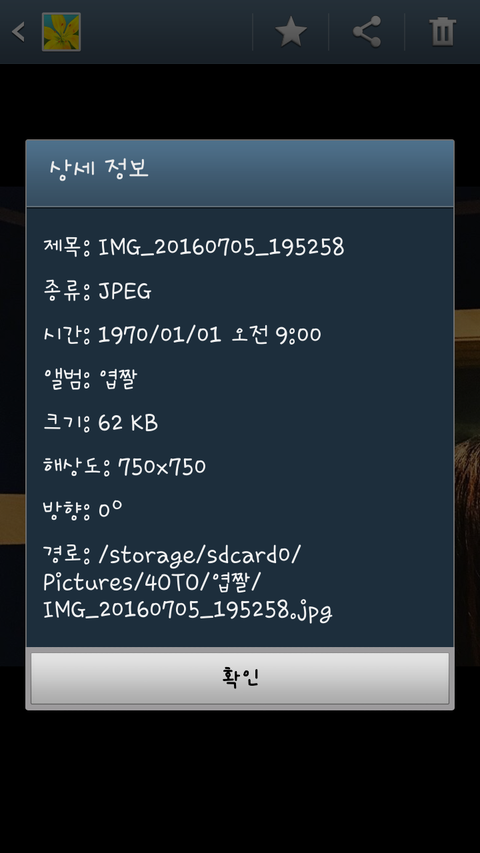Open the gallery flower thumbnail icon

coord(61,32)
